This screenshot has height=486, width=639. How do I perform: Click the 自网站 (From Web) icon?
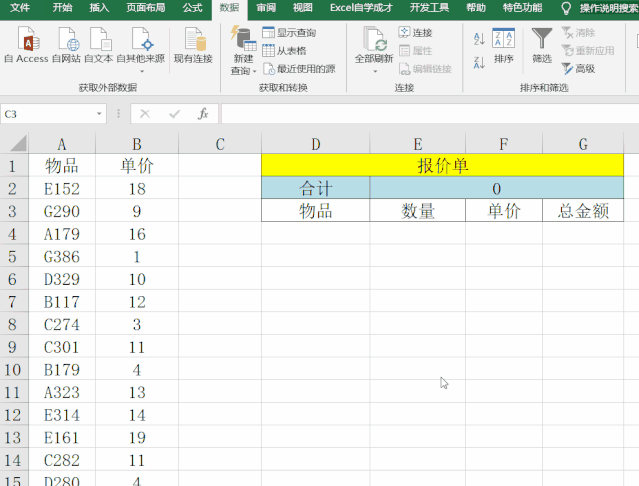coord(68,45)
